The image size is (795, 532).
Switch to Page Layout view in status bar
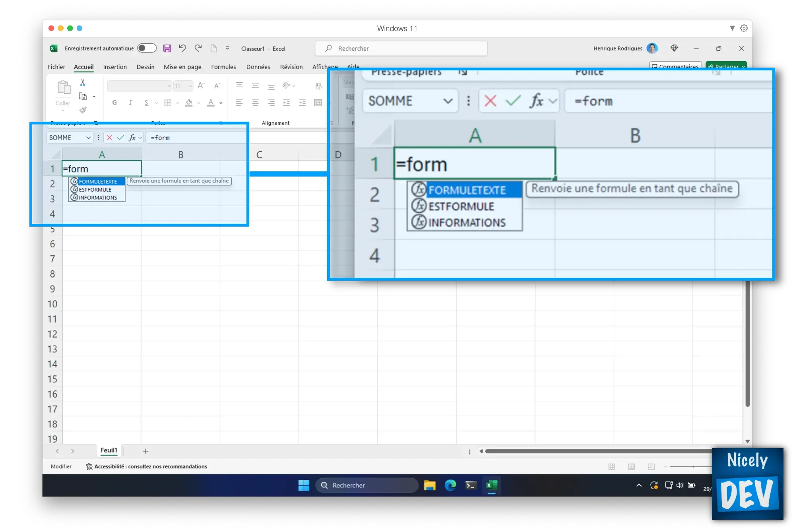631,466
